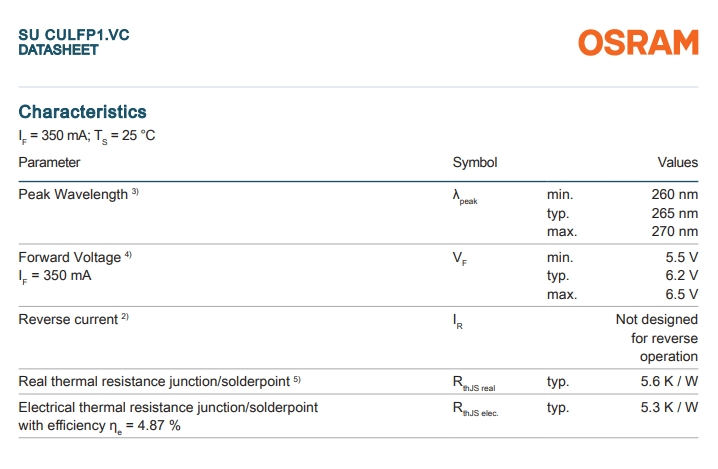Screen dimensions: 718x469
Task: Click the 'Not designed for reverse operation' text
Action: pos(657,338)
